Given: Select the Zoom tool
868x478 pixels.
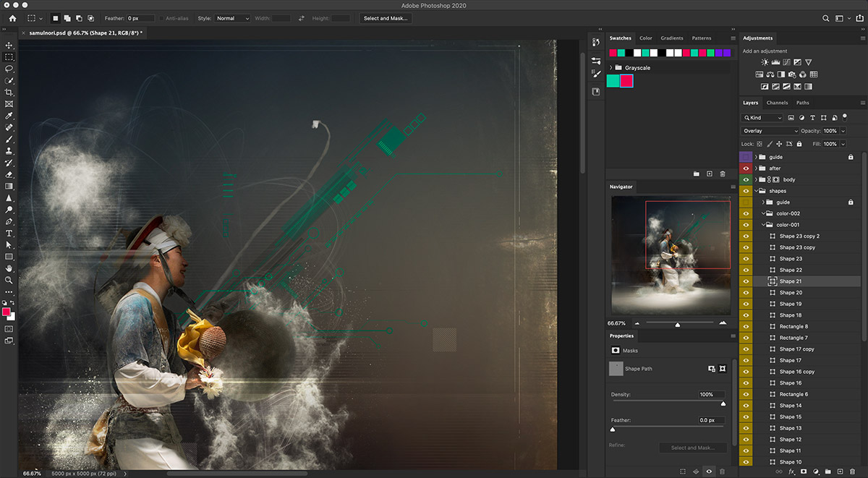Looking at the screenshot, I should click(x=9, y=280).
